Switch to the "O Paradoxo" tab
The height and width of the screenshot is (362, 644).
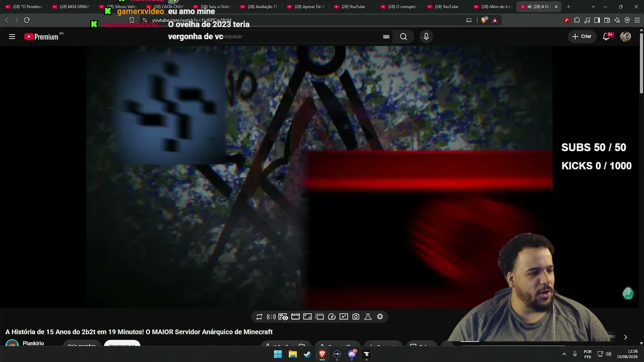point(24,7)
